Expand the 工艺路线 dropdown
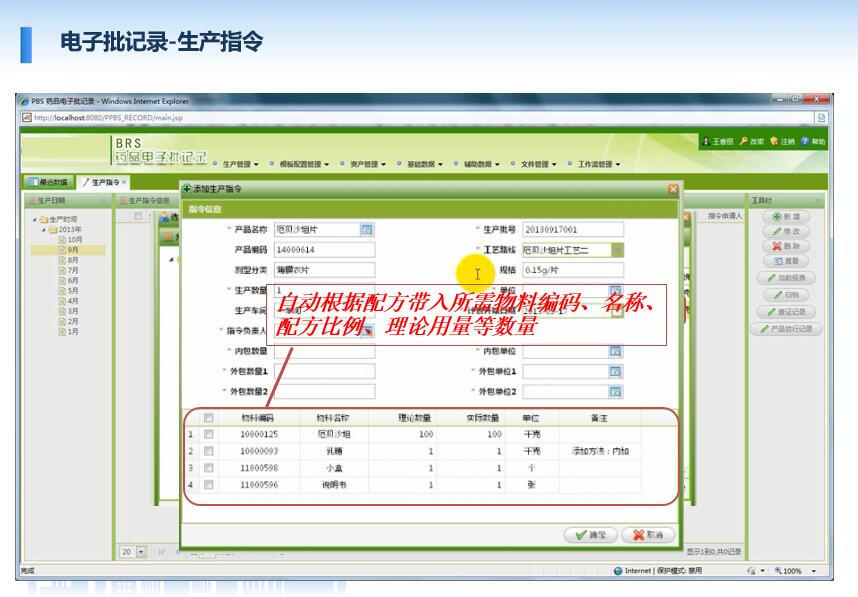Image resolution: width=858 pixels, height=597 pixels. coord(617,250)
